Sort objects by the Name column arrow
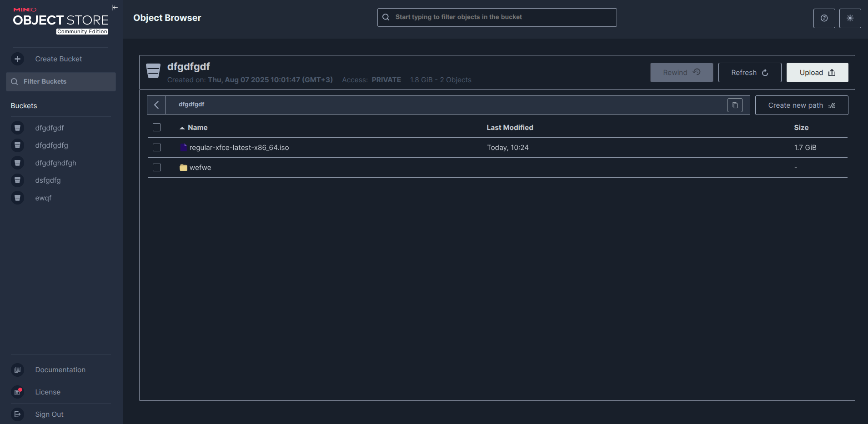Viewport: 868px width, 424px height. (182, 128)
